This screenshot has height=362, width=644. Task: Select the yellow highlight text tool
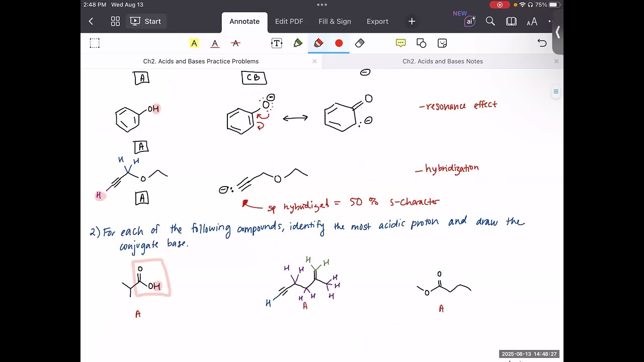(194, 43)
